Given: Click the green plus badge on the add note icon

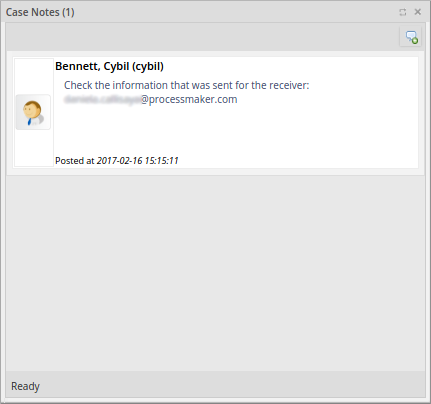Looking at the screenshot, I should pyautogui.click(x=415, y=41).
